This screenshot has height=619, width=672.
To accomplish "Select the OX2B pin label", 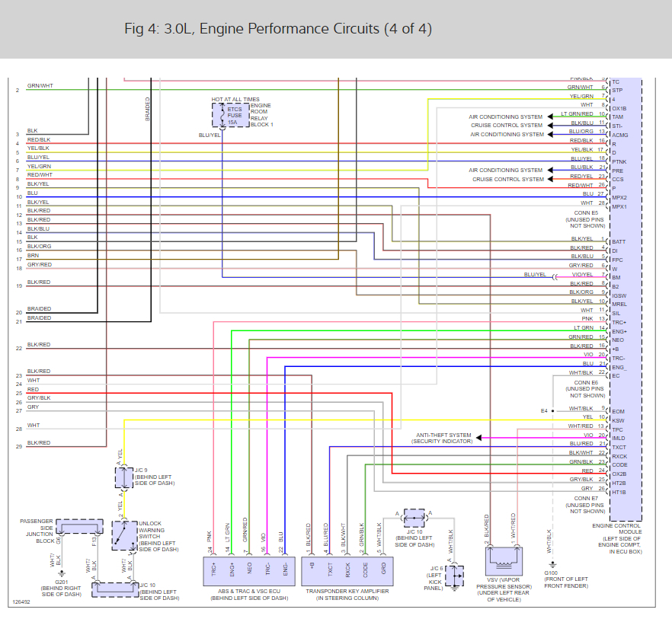I will click(x=619, y=474).
